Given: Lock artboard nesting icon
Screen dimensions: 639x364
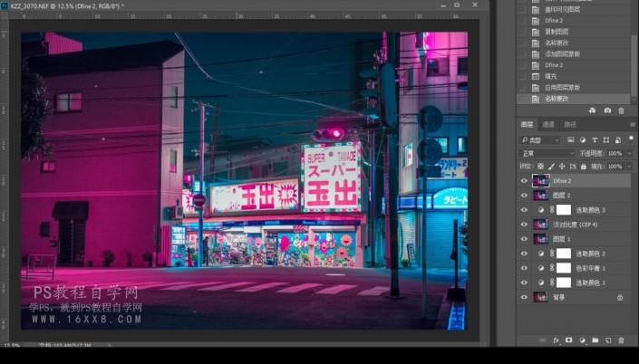Looking at the screenshot, I should click(x=573, y=167).
